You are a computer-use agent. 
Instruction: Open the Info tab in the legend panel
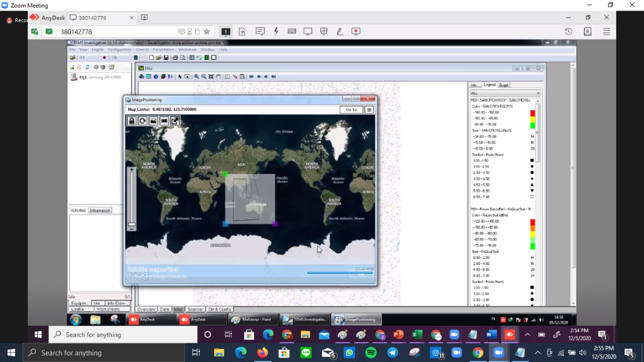[x=473, y=85]
